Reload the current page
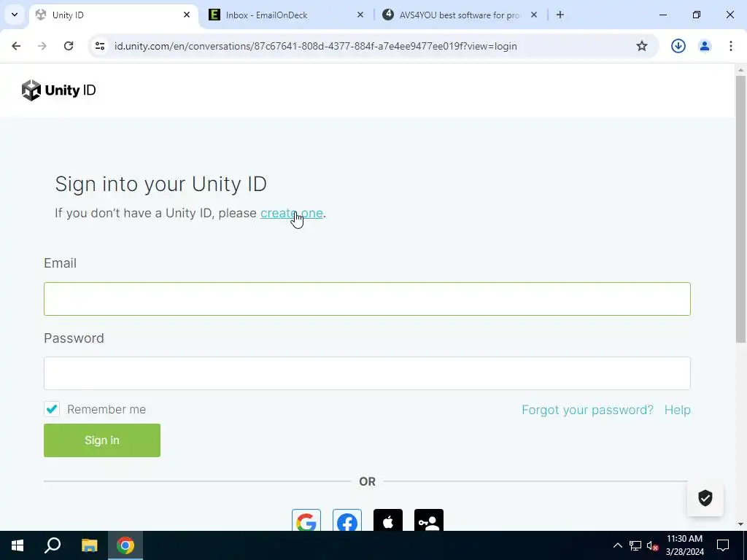 (69, 46)
